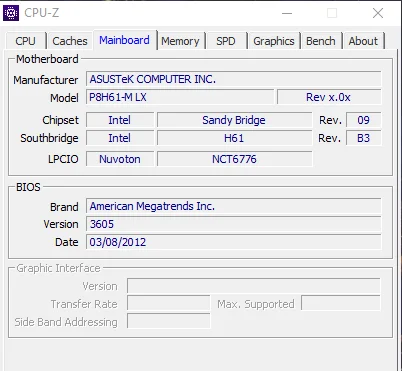Click the Nuvoton LPCIO vendor field
402x371 pixels.
point(120,159)
